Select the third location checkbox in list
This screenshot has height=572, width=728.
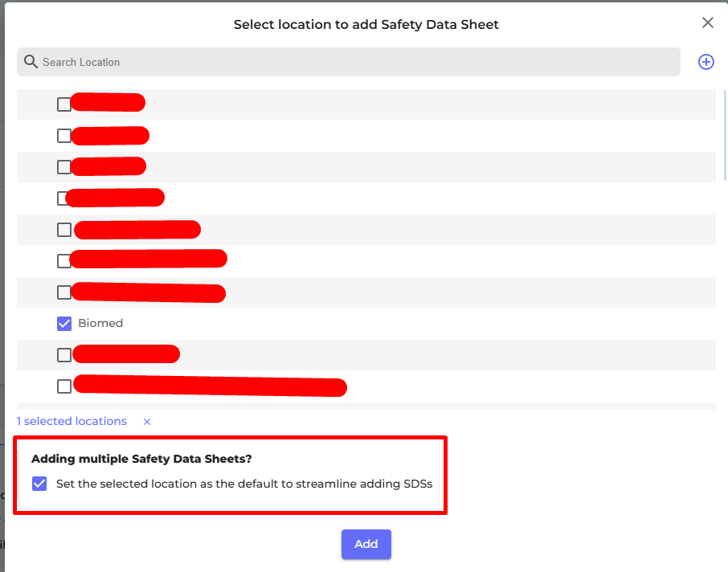coord(64,167)
